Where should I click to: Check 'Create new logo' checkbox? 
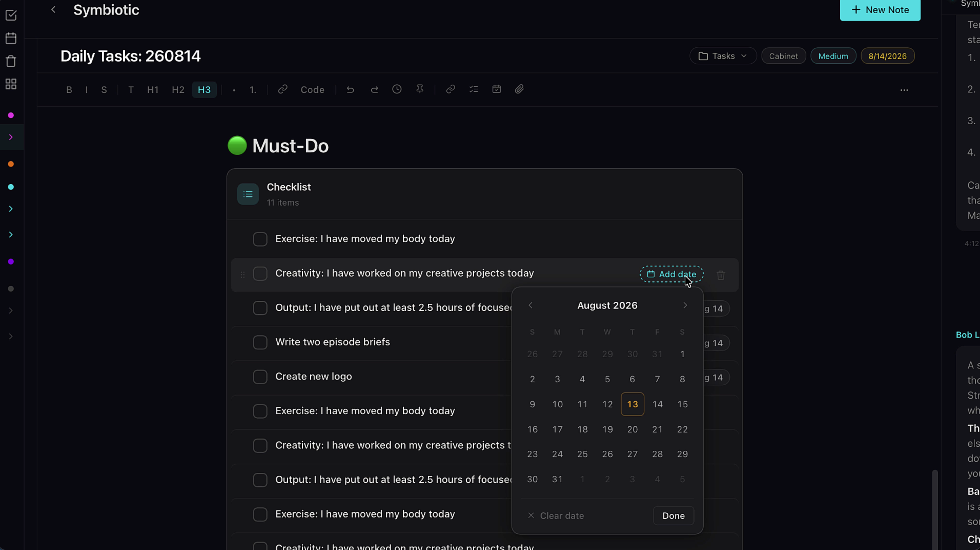[260, 377]
